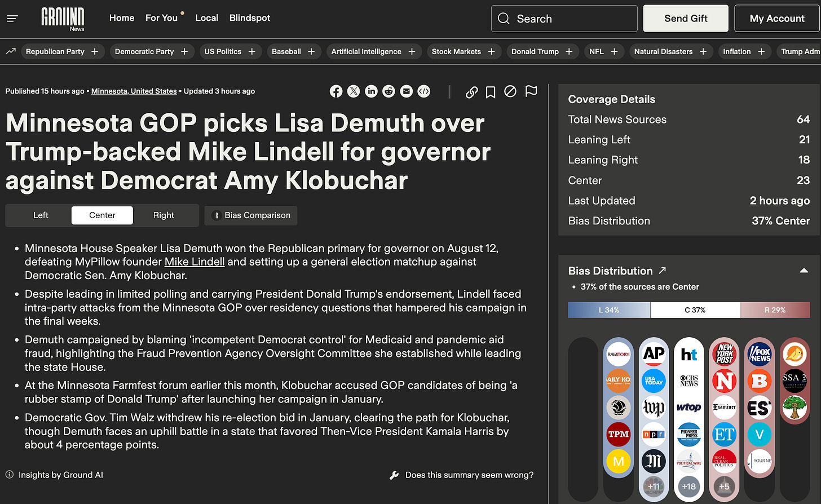
Task: Click the C 37% bias bar segment
Action: point(695,310)
